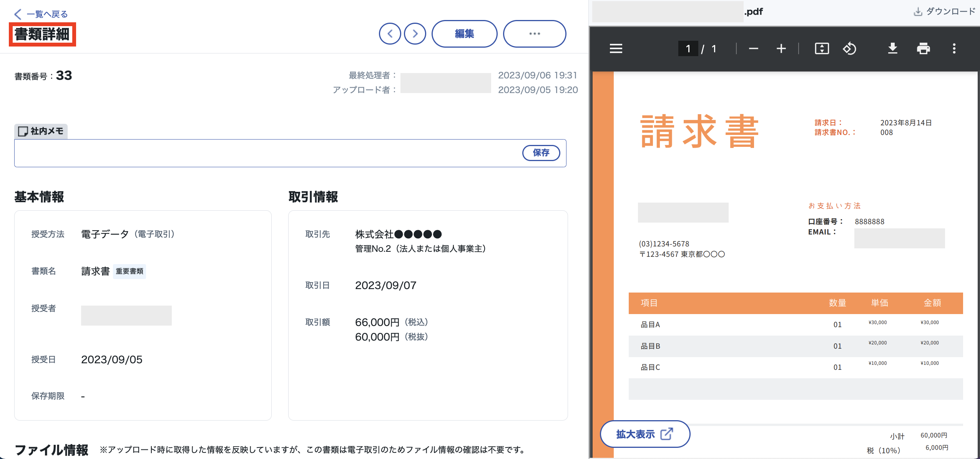Click the 取引情報 section heading

pyautogui.click(x=313, y=197)
